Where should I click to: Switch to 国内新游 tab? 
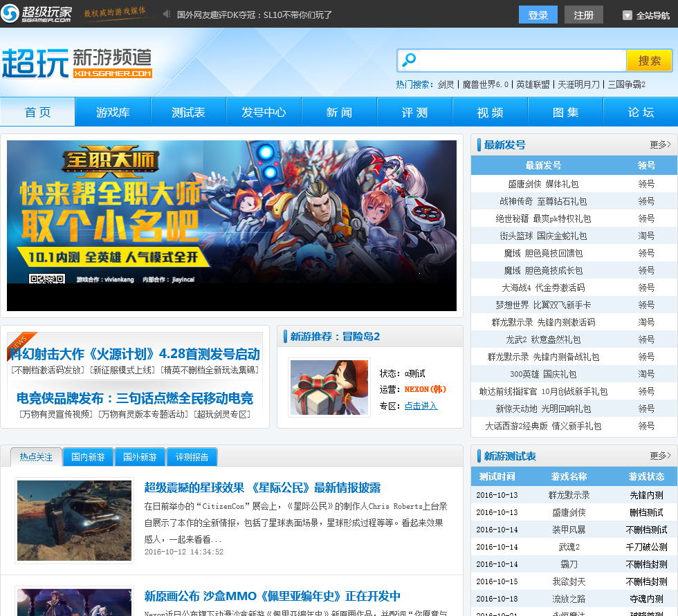pos(89,457)
